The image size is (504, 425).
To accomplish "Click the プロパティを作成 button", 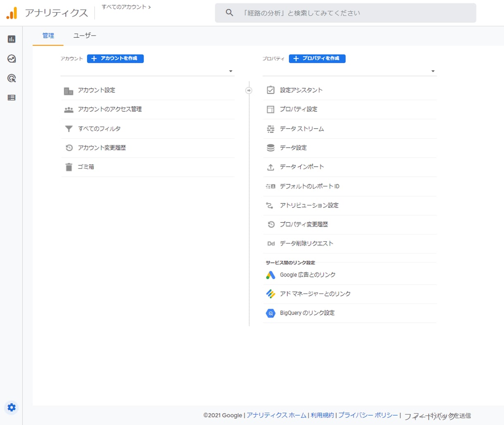I will tap(317, 59).
